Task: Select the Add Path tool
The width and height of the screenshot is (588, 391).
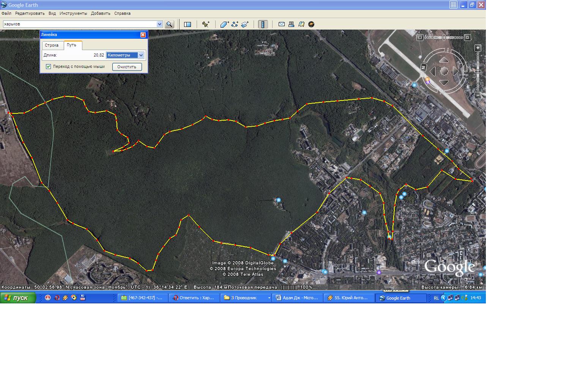Action: (235, 24)
